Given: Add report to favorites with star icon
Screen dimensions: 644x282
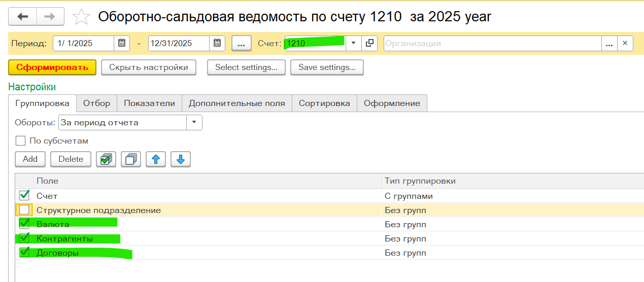Looking at the screenshot, I should click(81, 17).
